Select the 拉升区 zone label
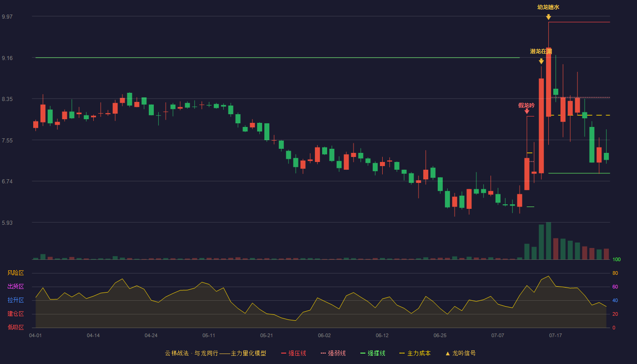Screen dimensions: 637x364 click(x=15, y=300)
